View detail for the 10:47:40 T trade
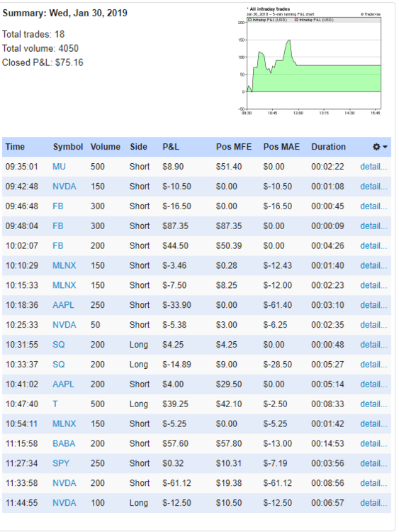Image resolution: width=399 pixels, height=532 pixels. click(x=373, y=404)
